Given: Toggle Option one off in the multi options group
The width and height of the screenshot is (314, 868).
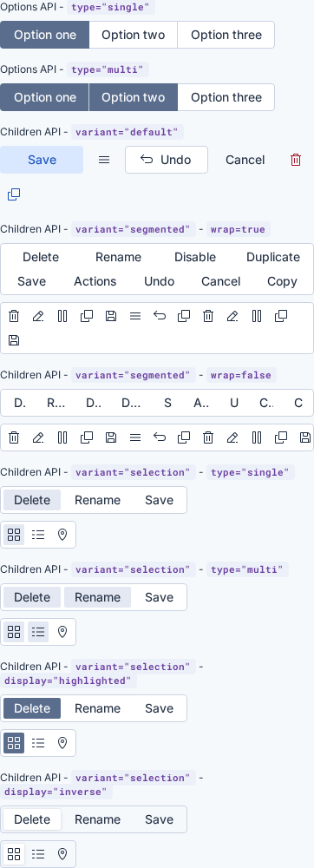Looking at the screenshot, I should (x=45, y=97).
